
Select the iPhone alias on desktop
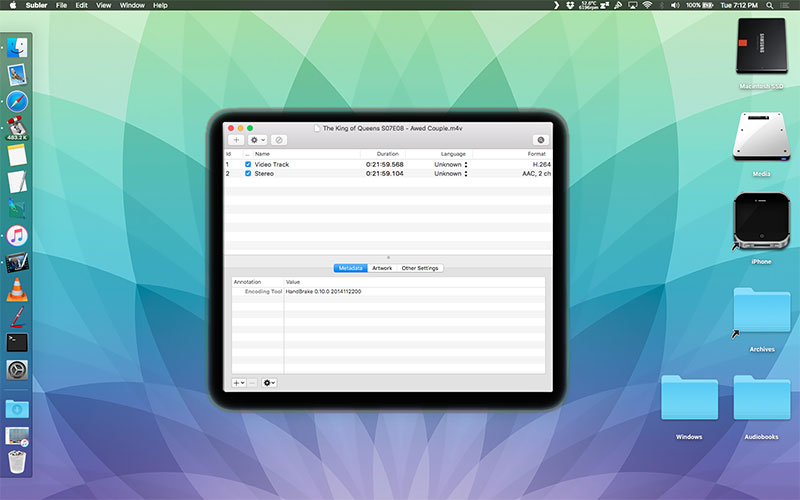(761, 221)
